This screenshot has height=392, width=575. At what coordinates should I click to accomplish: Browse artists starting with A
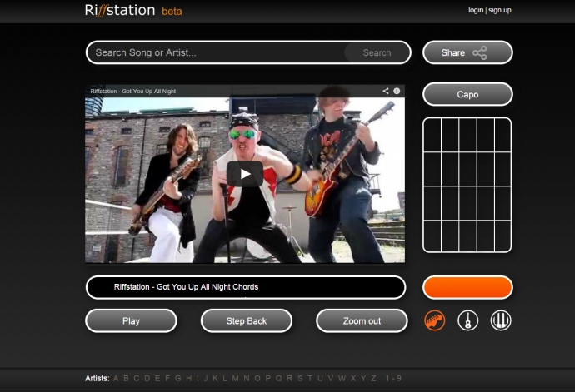116,378
